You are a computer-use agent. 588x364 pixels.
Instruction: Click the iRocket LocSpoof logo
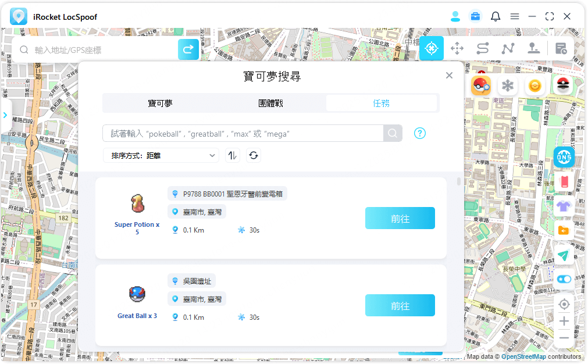click(x=19, y=16)
